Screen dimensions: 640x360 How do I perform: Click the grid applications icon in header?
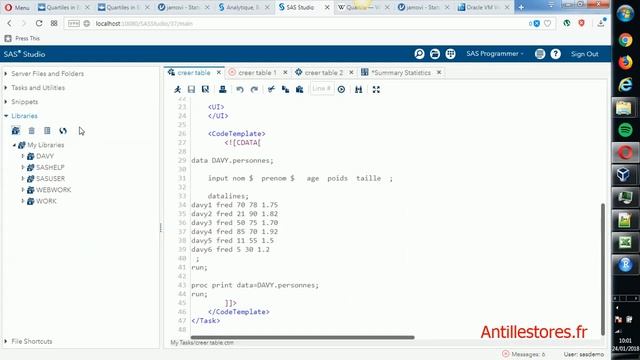click(450, 54)
